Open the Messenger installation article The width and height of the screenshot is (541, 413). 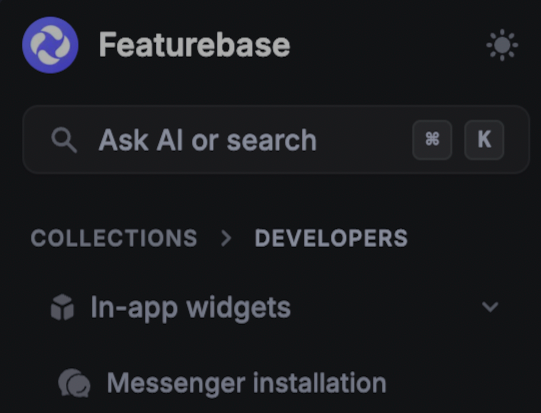point(246,383)
